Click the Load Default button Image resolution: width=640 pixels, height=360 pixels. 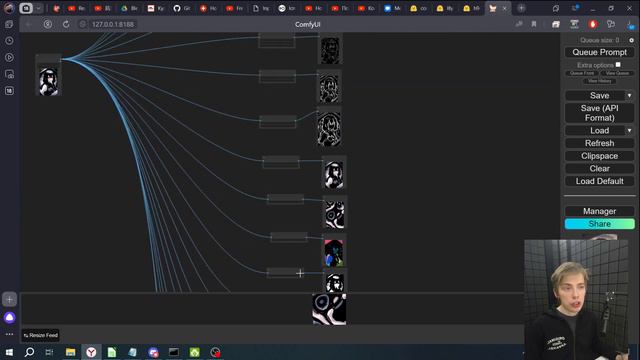click(599, 181)
